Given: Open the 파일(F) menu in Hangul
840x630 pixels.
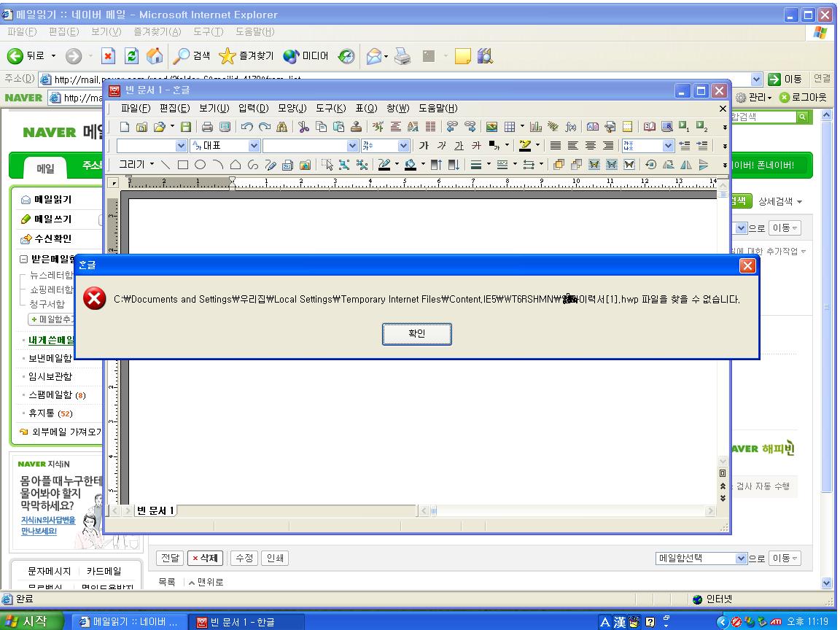Looking at the screenshot, I should [x=136, y=108].
